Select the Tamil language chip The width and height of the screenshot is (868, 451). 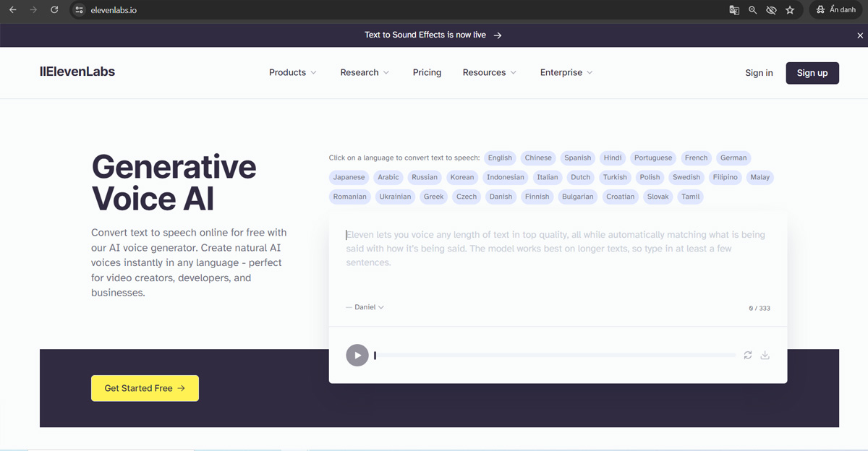pyautogui.click(x=689, y=196)
